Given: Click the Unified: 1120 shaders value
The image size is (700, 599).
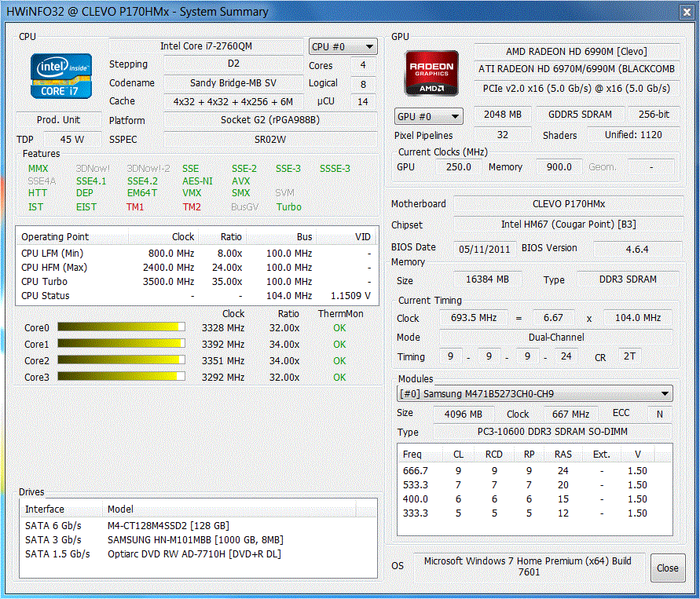Looking at the screenshot, I should tap(633, 135).
